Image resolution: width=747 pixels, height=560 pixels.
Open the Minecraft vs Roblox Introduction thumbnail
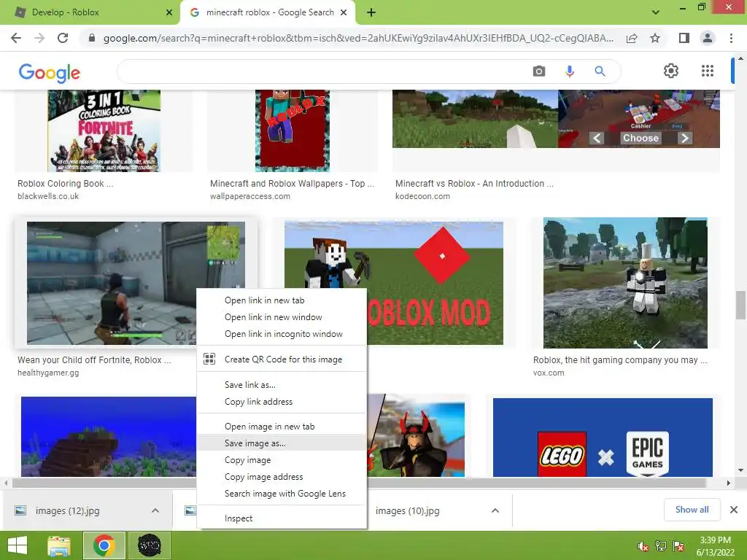pos(556,119)
